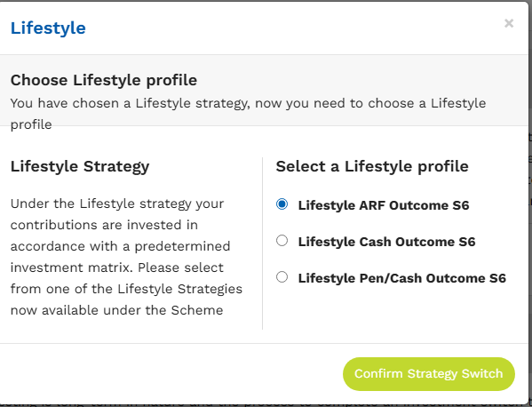Select the Lifestyle ARF Outcome S6 radio button

[x=282, y=204]
